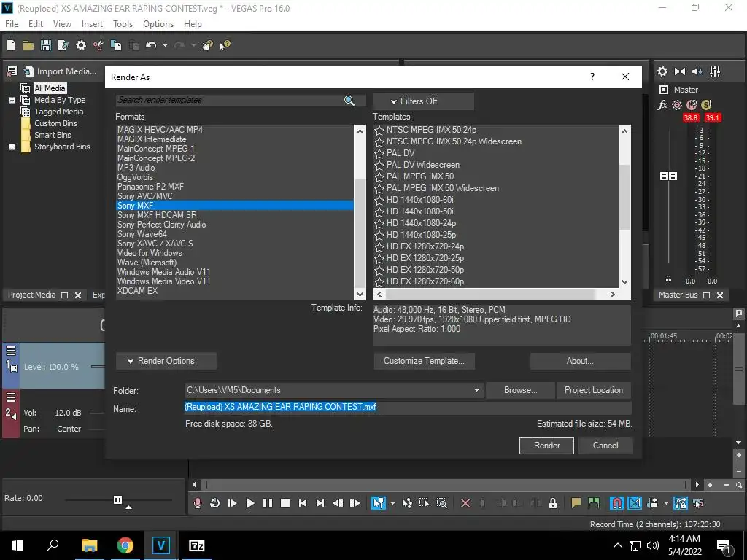The width and height of the screenshot is (747, 560).
Task: Activate What's This help cursor icon
Action: (x=225, y=45)
